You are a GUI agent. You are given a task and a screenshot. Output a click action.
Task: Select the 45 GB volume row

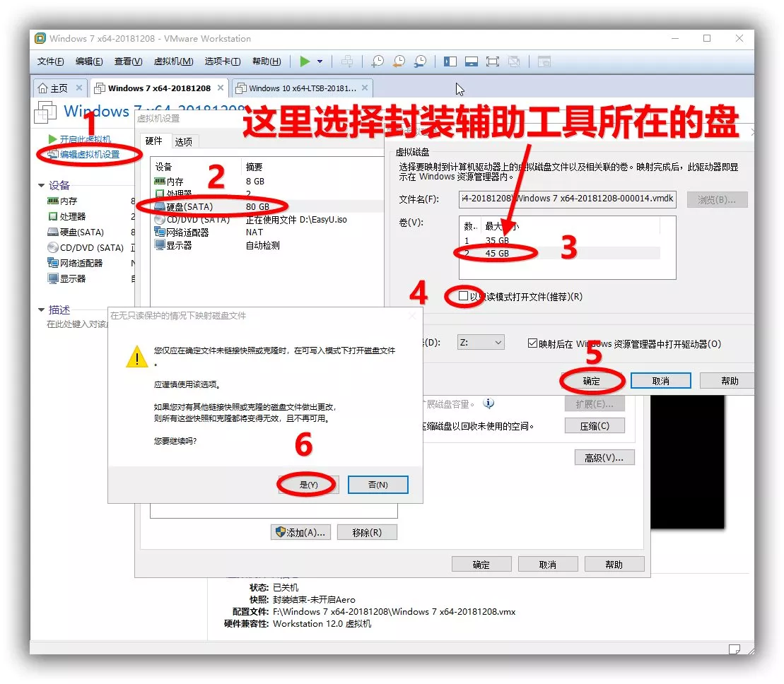(560, 253)
